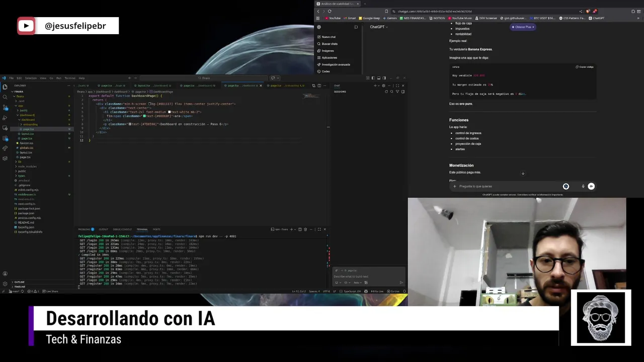Switch to the Debug Console tab

click(122, 229)
